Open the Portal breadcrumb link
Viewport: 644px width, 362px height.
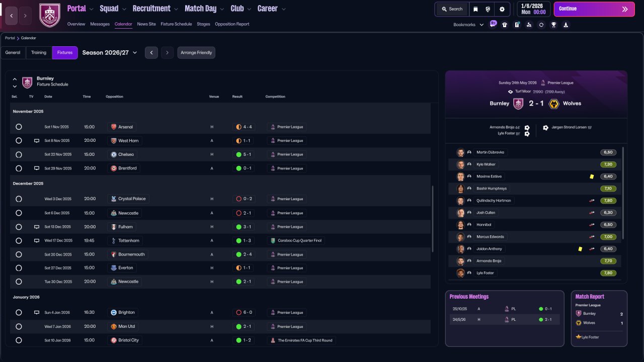10,38
